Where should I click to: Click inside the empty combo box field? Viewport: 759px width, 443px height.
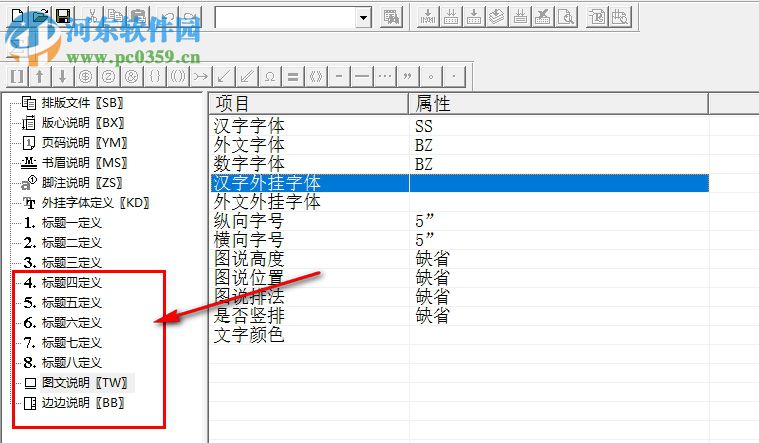(x=286, y=18)
